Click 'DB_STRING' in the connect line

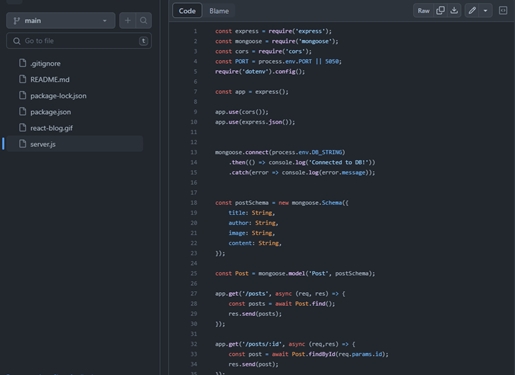[327, 152]
